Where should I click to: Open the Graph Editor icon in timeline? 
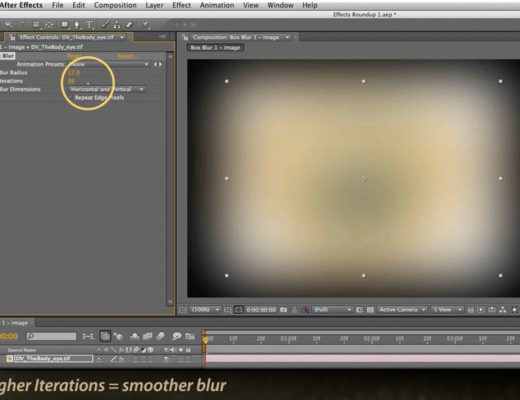click(x=190, y=336)
